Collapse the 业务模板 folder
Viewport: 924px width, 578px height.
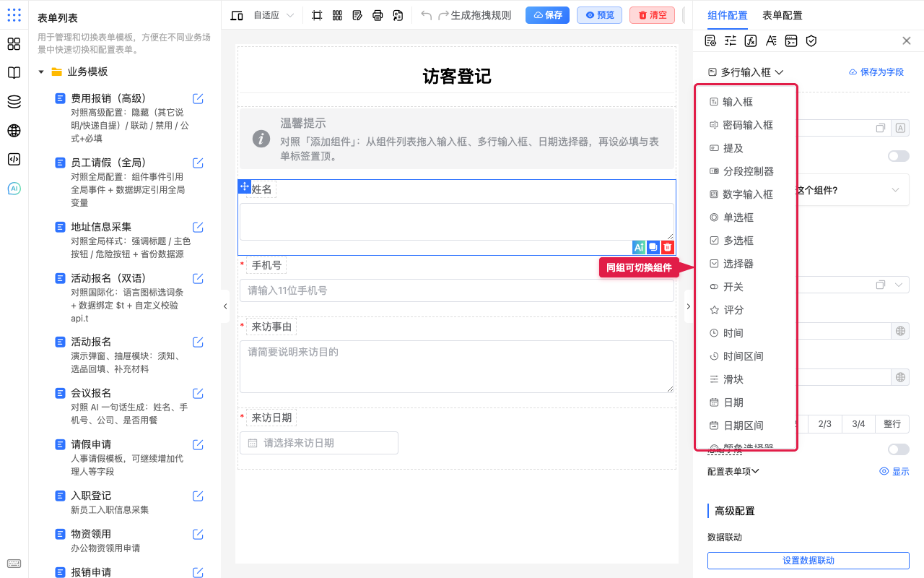click(41, 72)
